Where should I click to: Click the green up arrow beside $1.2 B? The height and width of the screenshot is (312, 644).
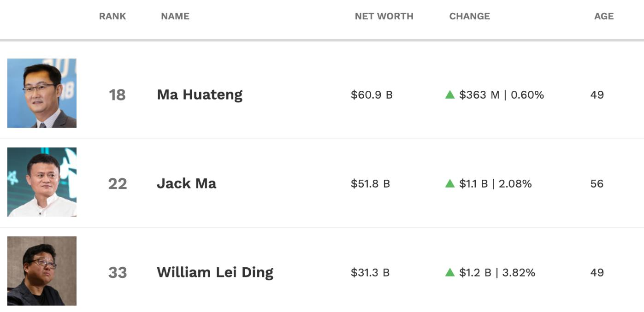click(450, 272)
